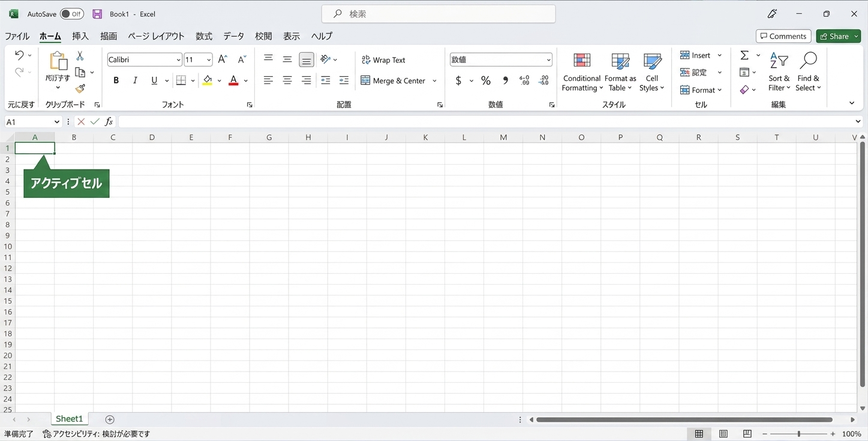
Task: Click the Undo arrow icon
Action: tap(19, 56)
